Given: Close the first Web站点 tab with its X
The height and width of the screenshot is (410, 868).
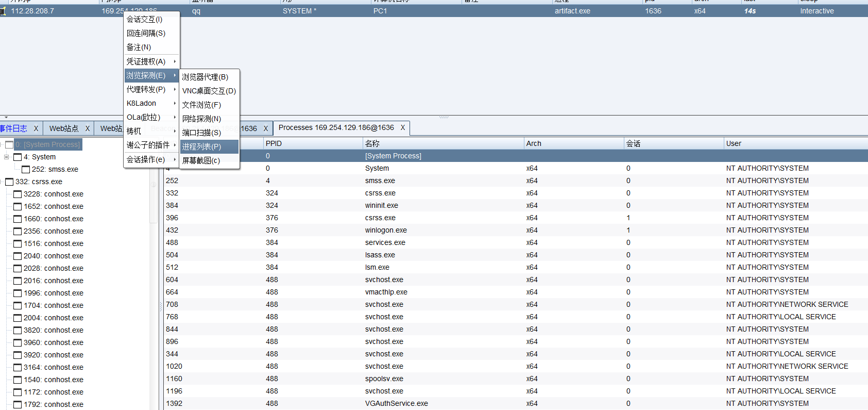Looking at the screenshot, I should tap(87, 128).
